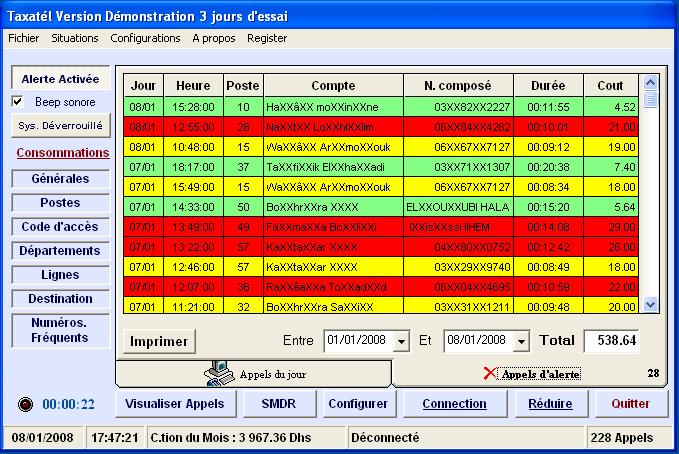This screenshot has height=454, width=679.
Task: Click the Alerte Activée button
Action: pos(60,79)
